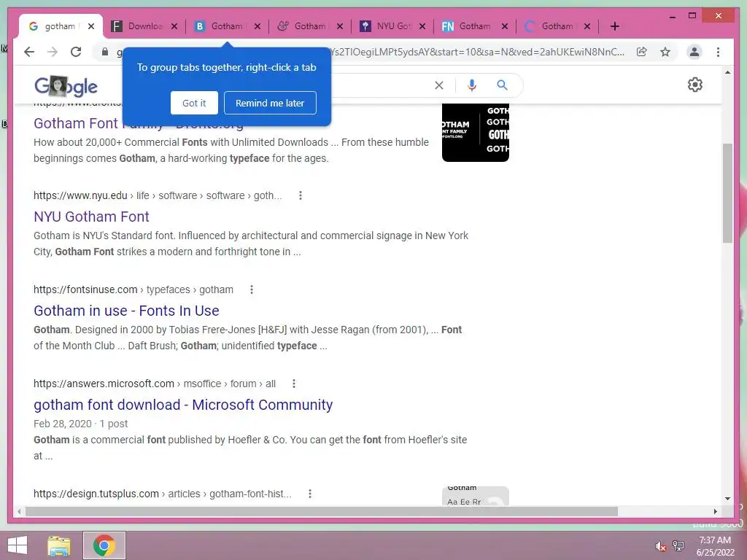Click the horizontal scroll right arrow
Image resolution: width=747 pixels, height=560 pixels.
715,511
